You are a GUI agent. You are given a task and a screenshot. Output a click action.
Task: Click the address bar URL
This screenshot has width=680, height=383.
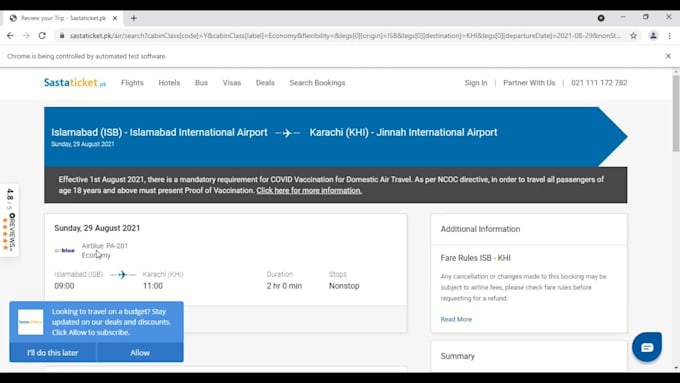click(x=345, y=36)
